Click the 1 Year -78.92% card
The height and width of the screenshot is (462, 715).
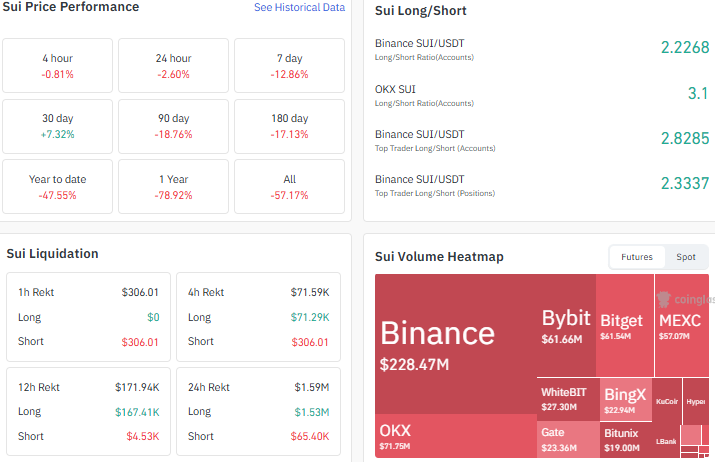[173, 187]
